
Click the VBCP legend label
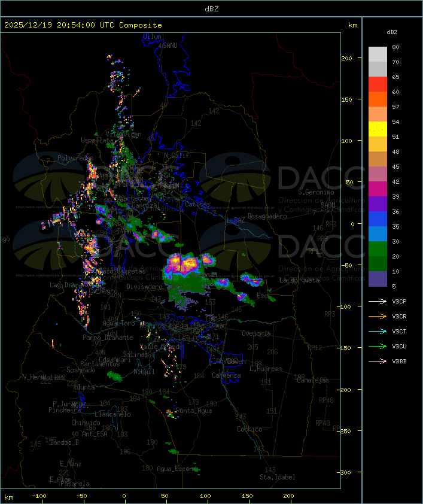(x=399, y=301)
